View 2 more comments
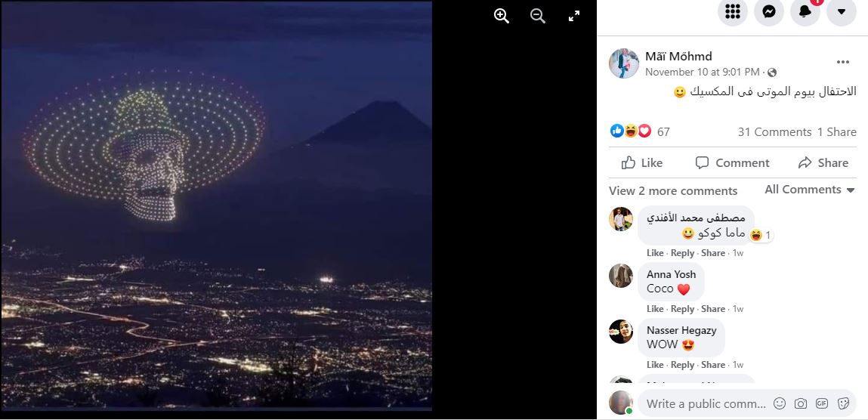The height and width of the screenshot is (420, 868). 672,190
